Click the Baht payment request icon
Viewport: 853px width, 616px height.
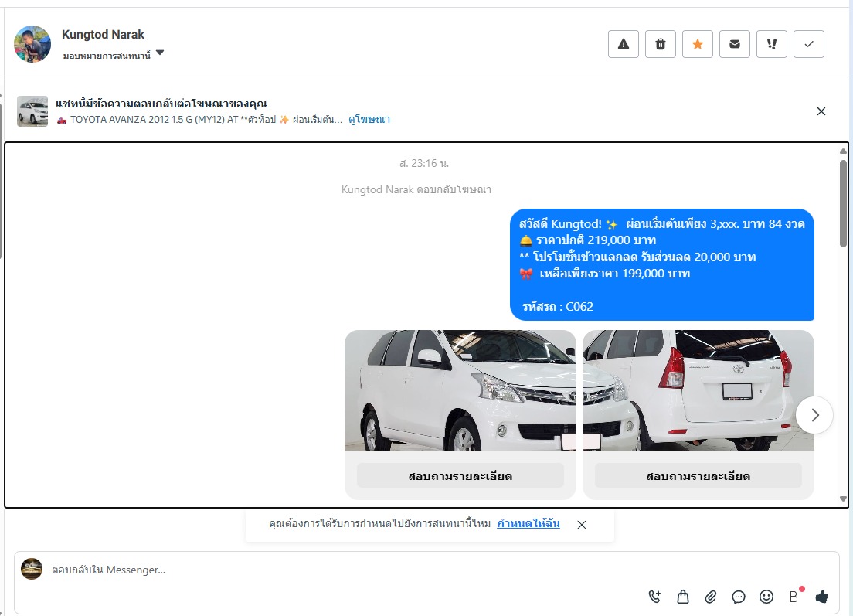coord(794,596)
